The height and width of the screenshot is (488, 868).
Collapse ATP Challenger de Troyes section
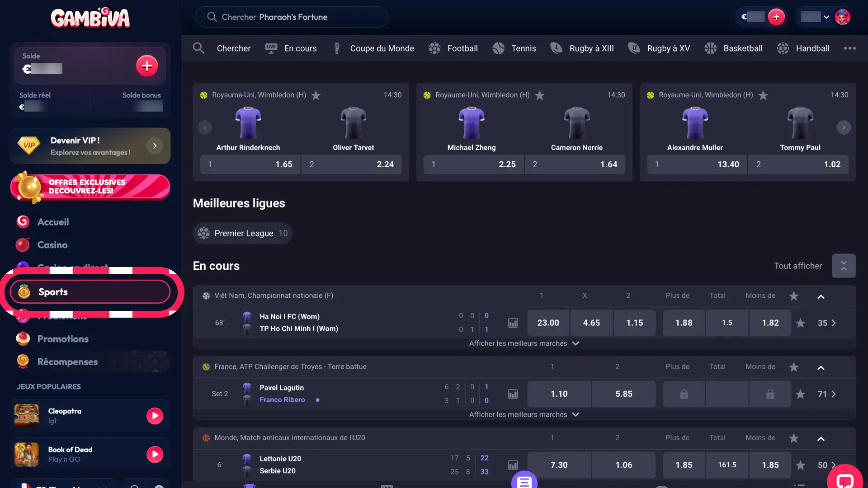(821, 367)
